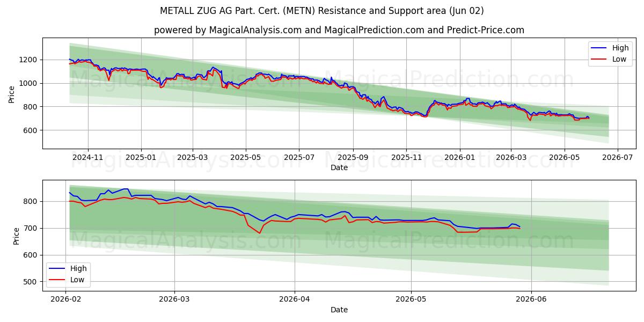The image size is (644, 322).
Task: Click the chart title mentioning METALL ZUG AG
Action: click(x=322, y=11)
